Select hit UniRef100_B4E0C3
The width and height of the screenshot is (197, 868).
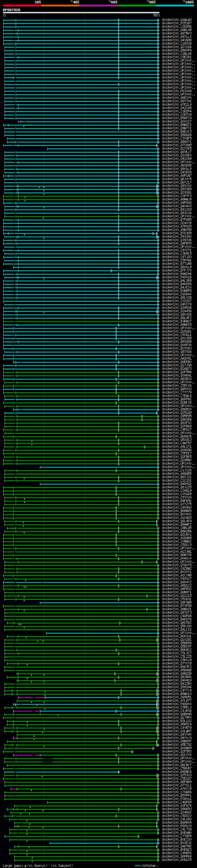point(177,132)
